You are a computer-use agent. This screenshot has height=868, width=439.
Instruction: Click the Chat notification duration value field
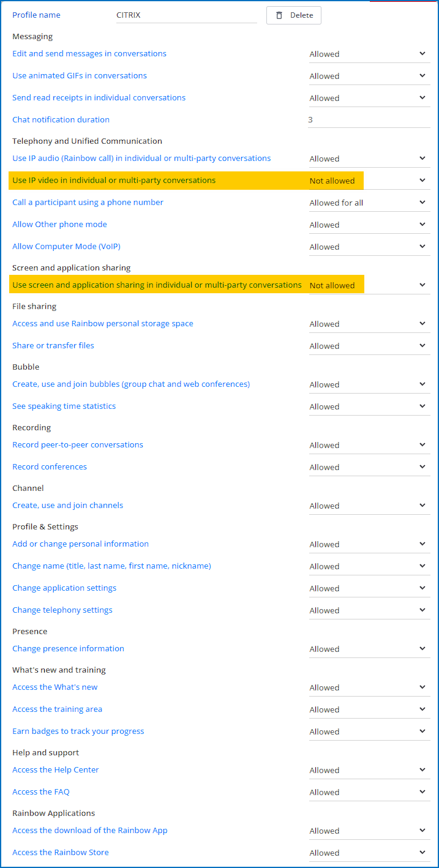pos(369,120)
